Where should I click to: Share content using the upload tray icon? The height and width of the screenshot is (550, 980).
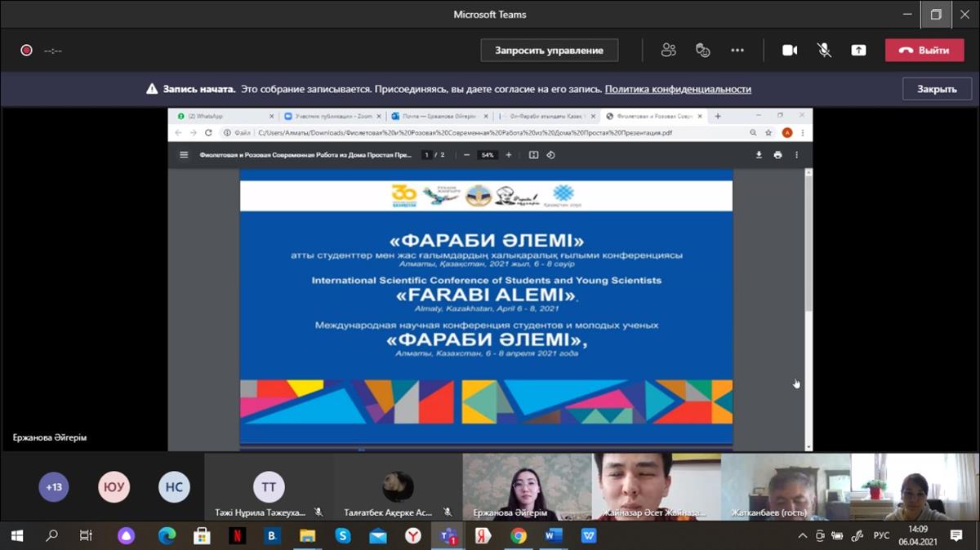point(858,50)
